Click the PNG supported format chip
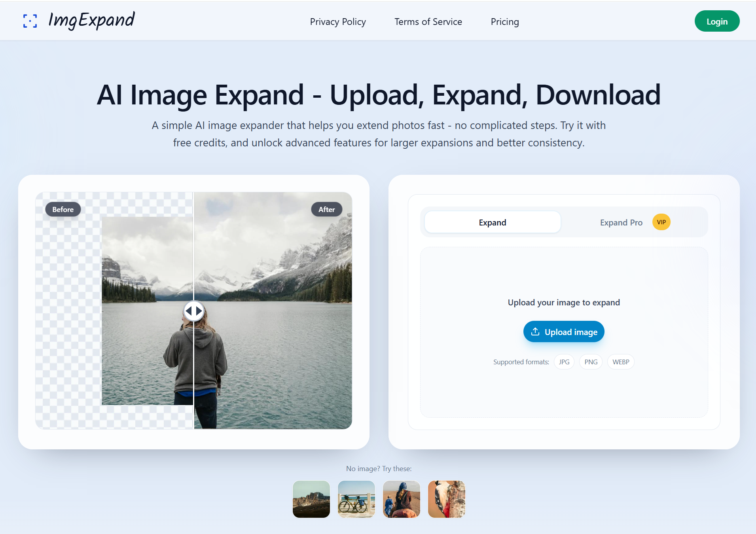Screen dimensions: 756x534 591,362
